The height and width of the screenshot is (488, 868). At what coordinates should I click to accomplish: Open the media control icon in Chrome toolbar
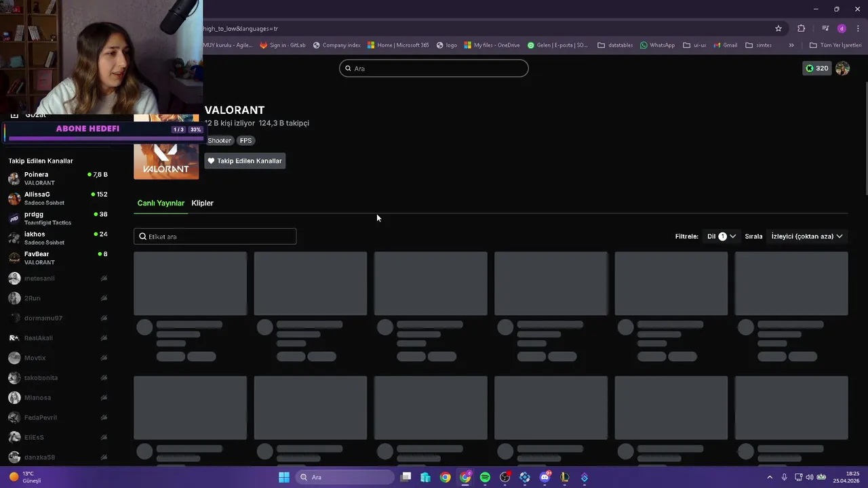pyautogui.click(x=825, y=28)
